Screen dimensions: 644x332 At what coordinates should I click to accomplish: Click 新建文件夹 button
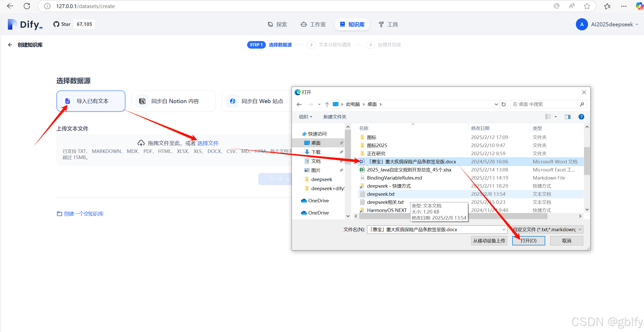335,117
